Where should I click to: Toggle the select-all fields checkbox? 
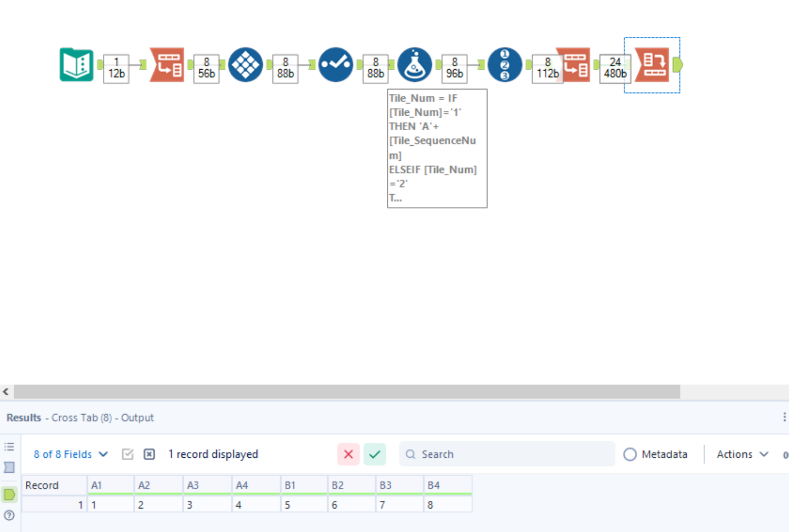(128, 454)
